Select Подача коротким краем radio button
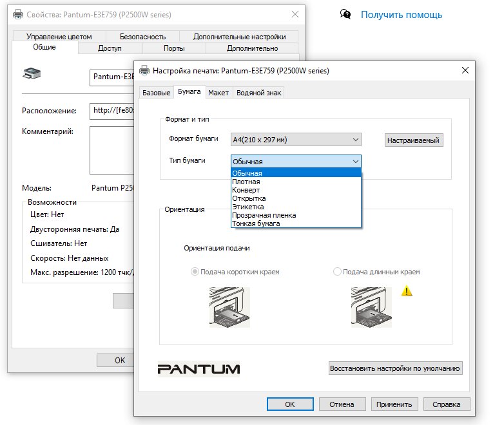This screenshot has height=425, width=504. click(195, 272)
